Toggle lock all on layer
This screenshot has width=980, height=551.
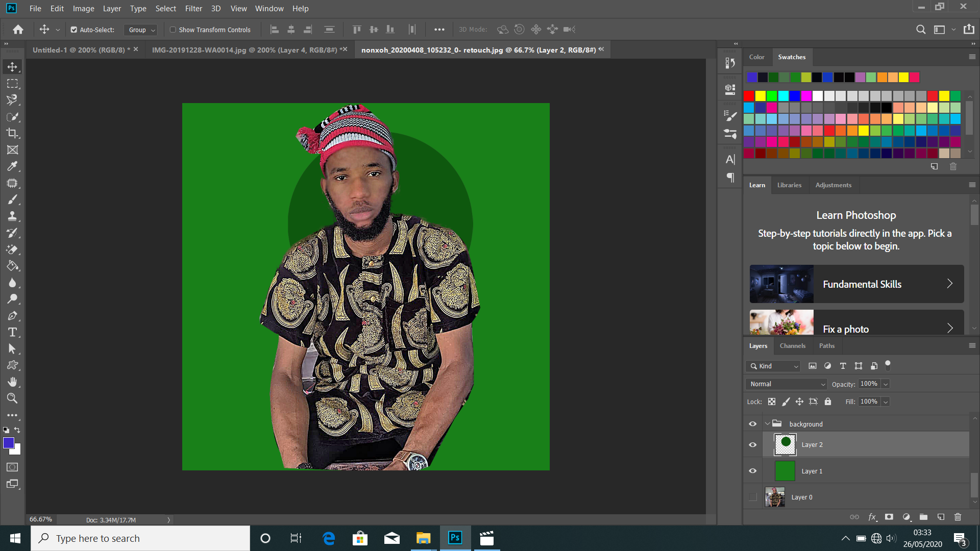point(828,402)
